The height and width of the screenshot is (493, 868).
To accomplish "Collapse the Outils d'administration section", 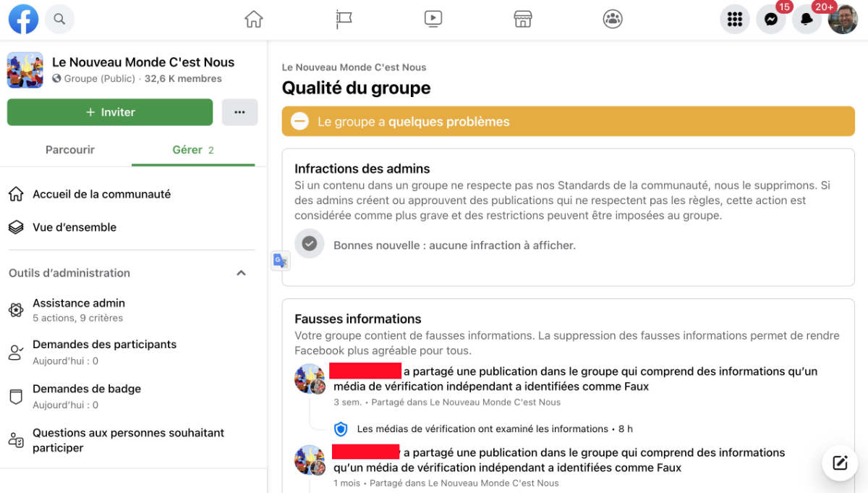I will [x=242, y=273].
